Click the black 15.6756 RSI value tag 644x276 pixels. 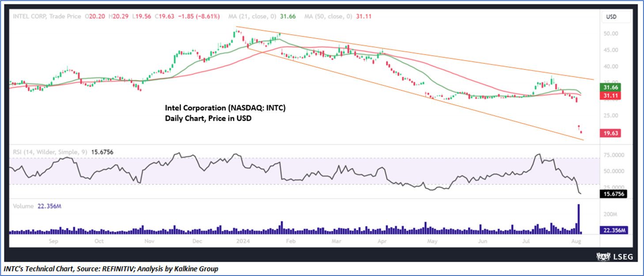point(614,194)
